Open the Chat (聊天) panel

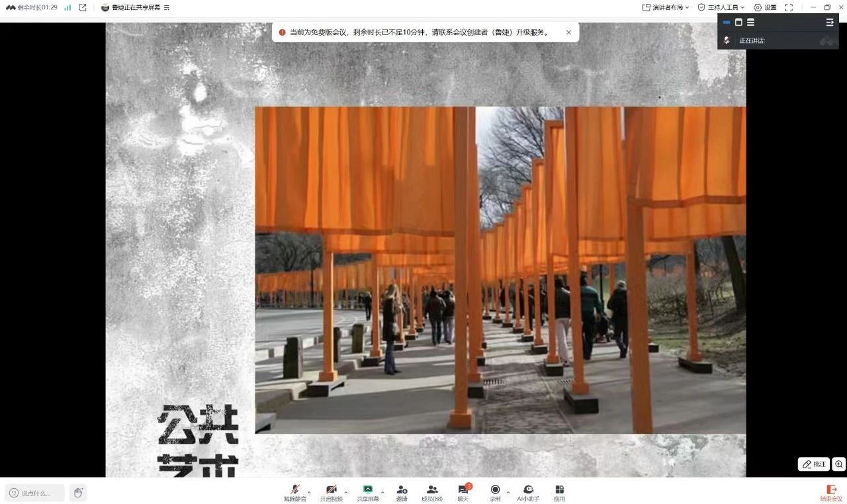(463, 492)
